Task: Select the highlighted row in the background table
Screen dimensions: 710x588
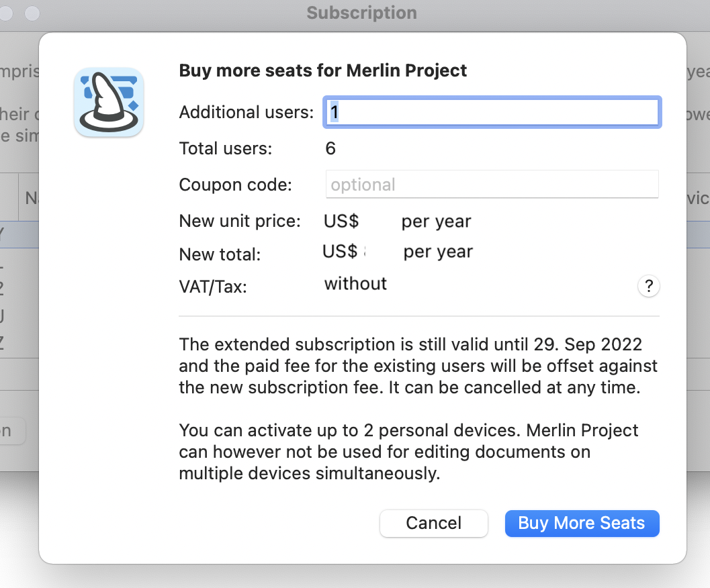Action: tap(20, 234)
